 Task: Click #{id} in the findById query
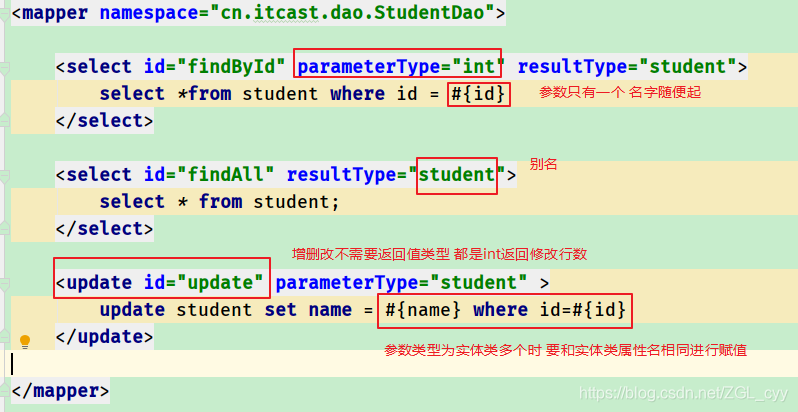pos(478,94)
